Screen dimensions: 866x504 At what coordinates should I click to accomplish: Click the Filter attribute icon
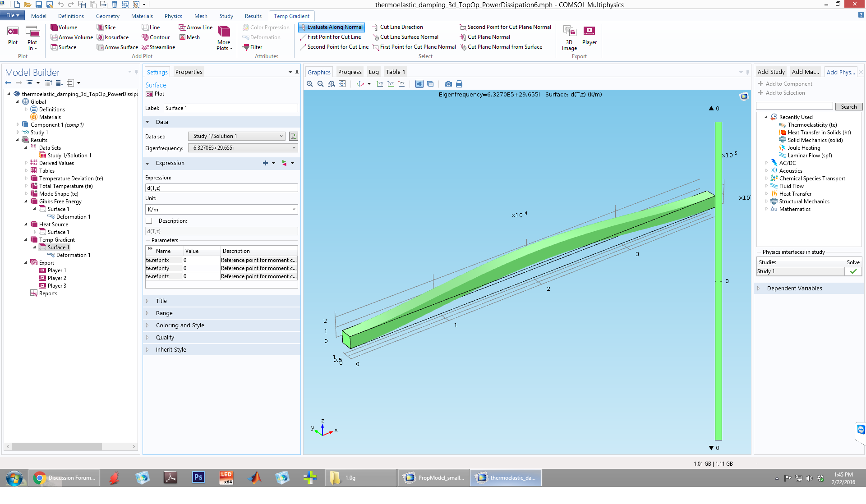246,47
